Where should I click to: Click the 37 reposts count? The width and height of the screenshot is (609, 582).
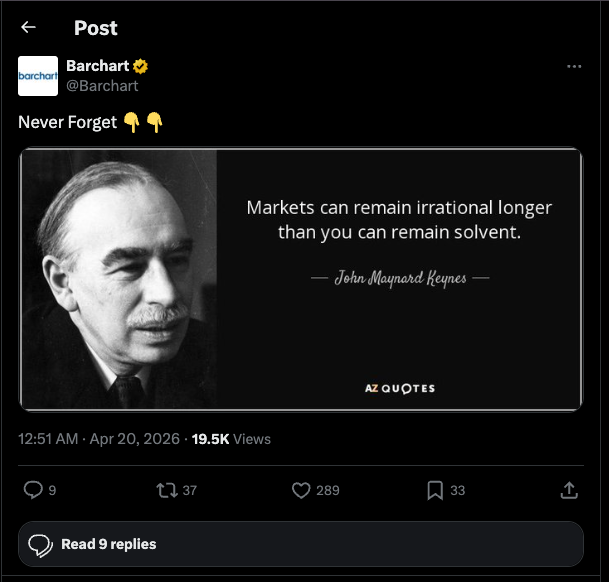[190, 490]
